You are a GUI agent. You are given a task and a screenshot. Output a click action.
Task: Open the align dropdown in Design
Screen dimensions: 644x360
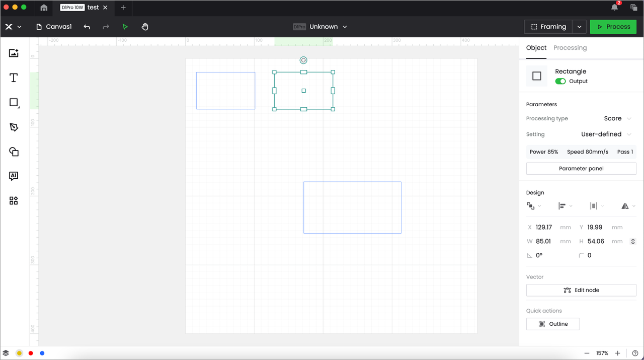point(566,206)
